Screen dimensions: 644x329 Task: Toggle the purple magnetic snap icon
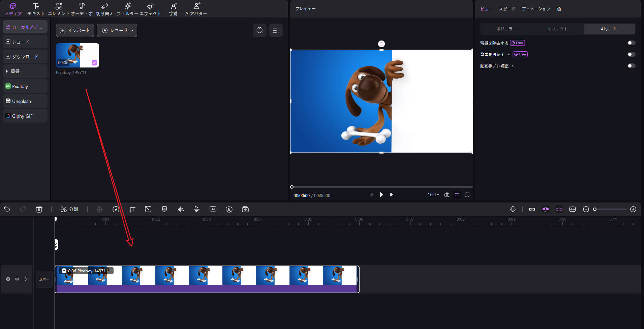pyautogui.click(x=546, y=209)
